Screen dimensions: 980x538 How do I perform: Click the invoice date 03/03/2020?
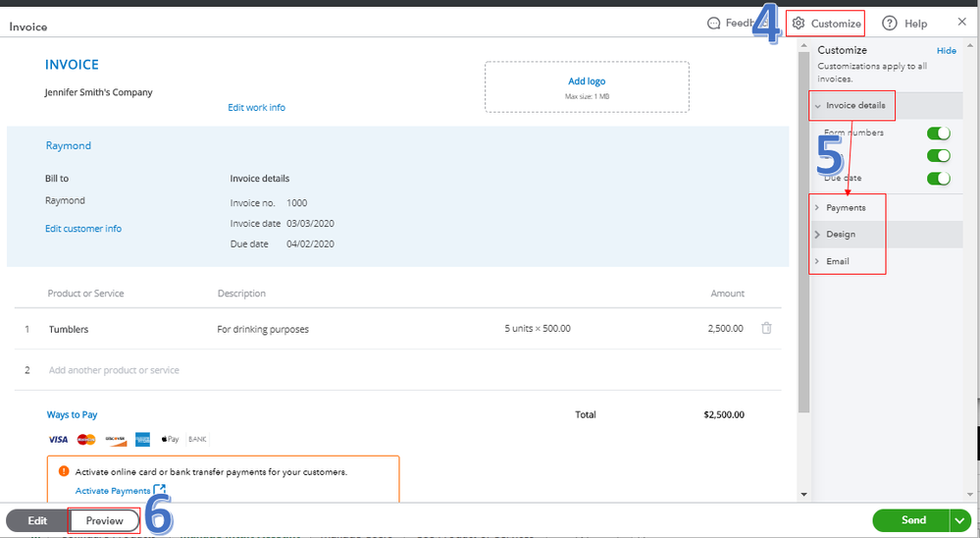coord(310,224)
